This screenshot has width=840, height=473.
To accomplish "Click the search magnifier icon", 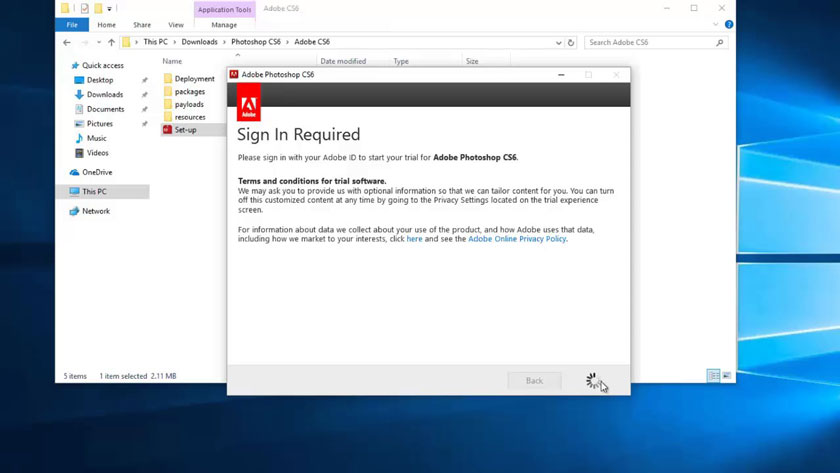I will (x=720, y=42).
